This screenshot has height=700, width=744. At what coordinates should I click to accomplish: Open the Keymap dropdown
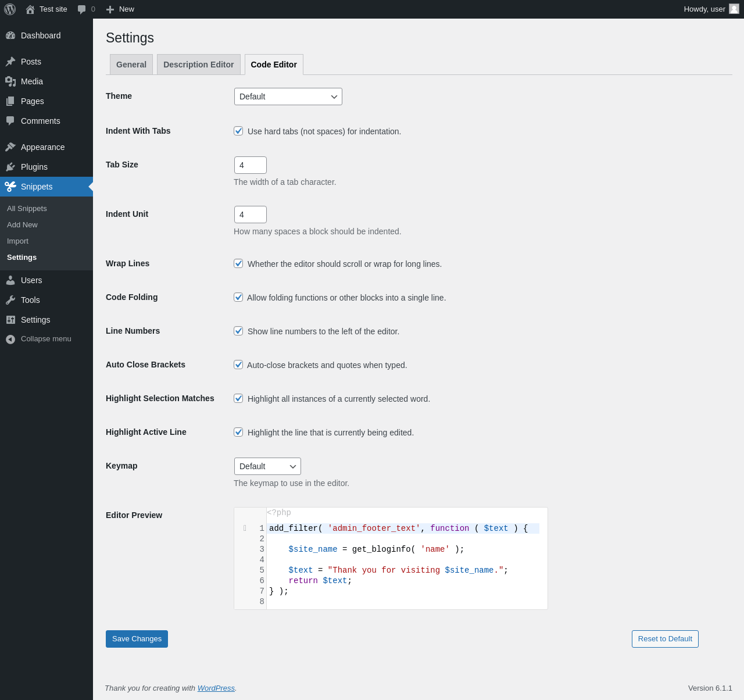pos(267,466)
